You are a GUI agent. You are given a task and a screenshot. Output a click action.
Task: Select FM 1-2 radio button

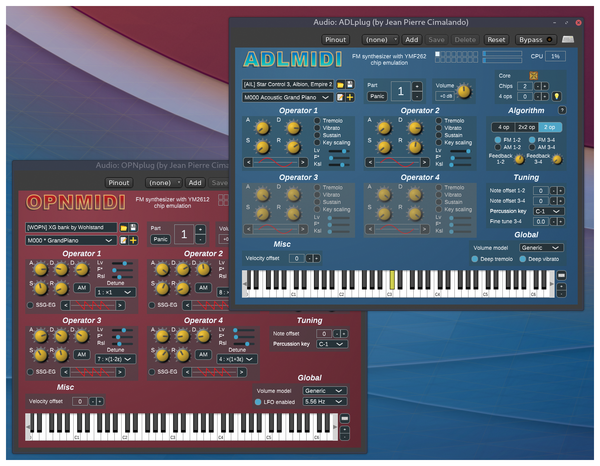(x=498, y=140)
